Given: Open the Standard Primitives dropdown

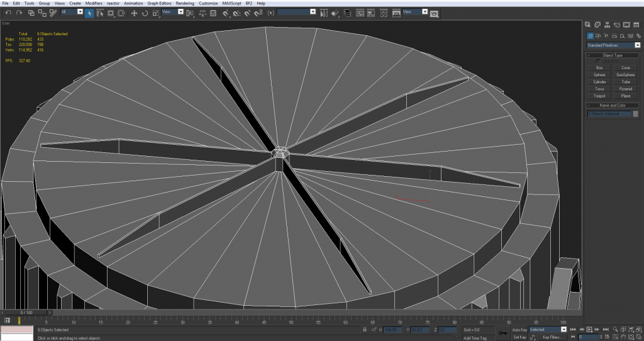Looking at the screenshot, I should click(637, 45).
